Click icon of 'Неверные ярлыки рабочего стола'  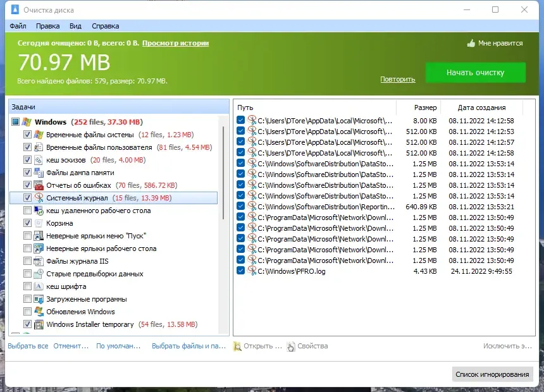[x=39, y=248]
